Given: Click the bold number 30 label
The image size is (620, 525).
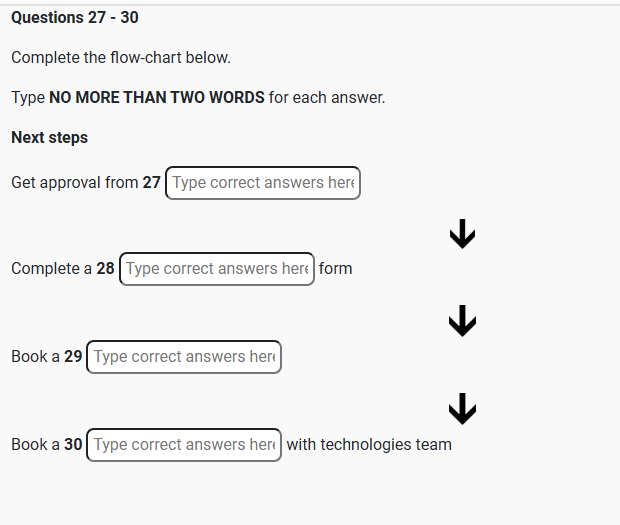Looking at the screenshot, I should coord(73,445).
